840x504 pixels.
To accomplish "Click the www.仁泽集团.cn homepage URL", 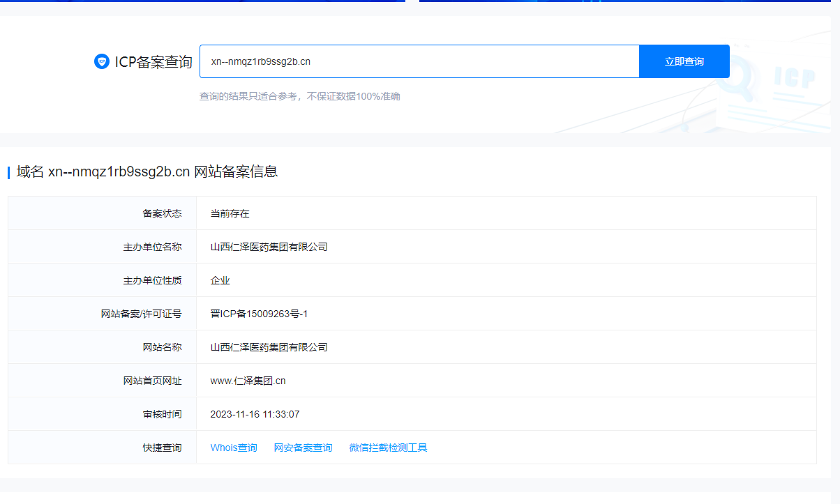I will click(248, 381).
